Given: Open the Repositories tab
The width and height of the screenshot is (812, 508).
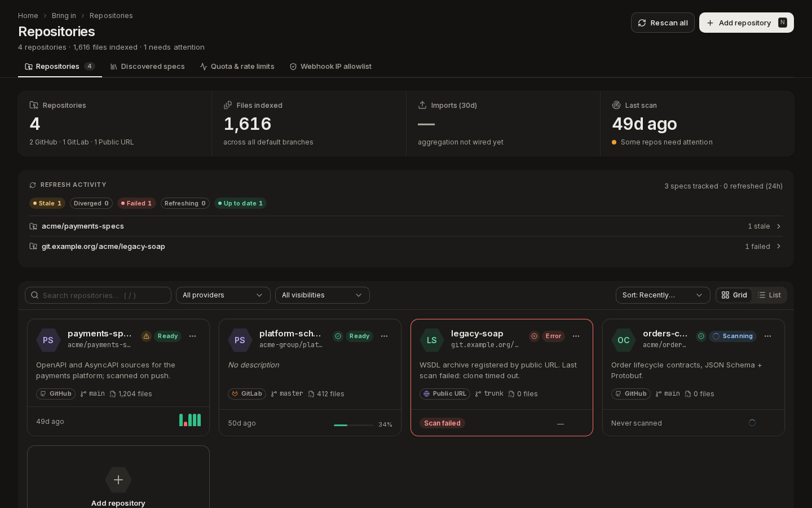Looking at the screenshot, I should tap(60, 67).
